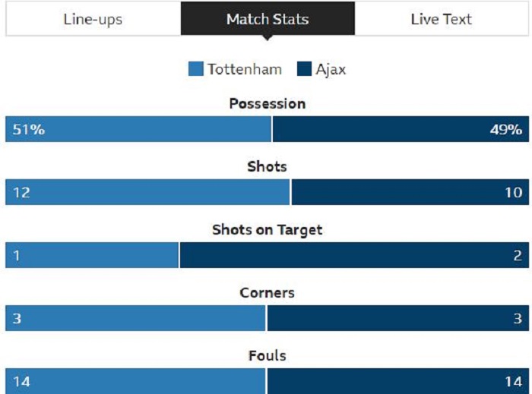Open the Live Text tab

[441, 19]
